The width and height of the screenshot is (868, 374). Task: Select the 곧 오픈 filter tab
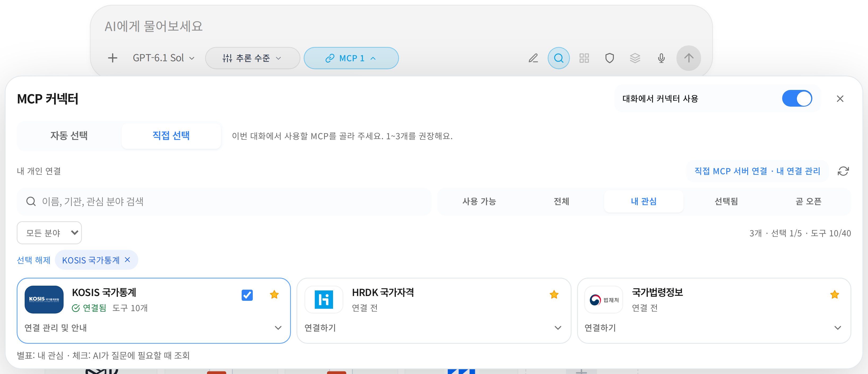(808, 201)
